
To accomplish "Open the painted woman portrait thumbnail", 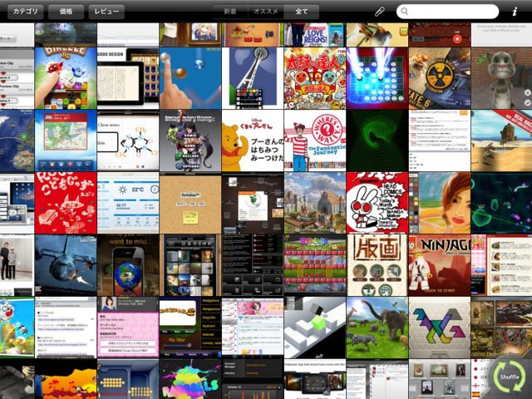I will tap(440, 203).
